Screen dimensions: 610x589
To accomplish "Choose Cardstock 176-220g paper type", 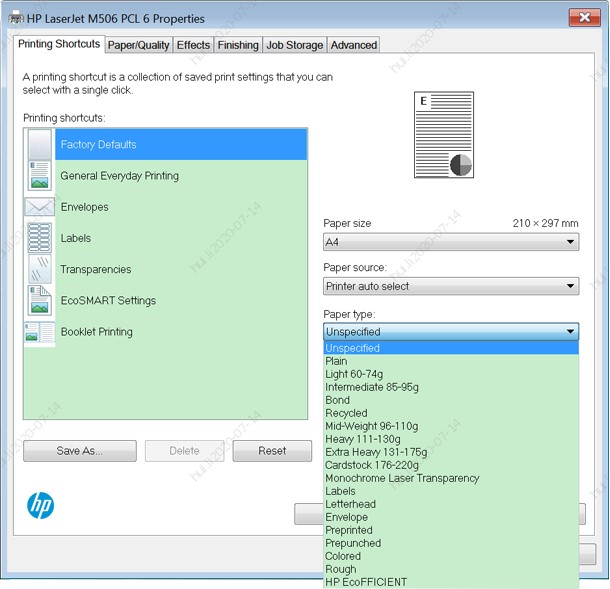I will click(x=451, y=465).
